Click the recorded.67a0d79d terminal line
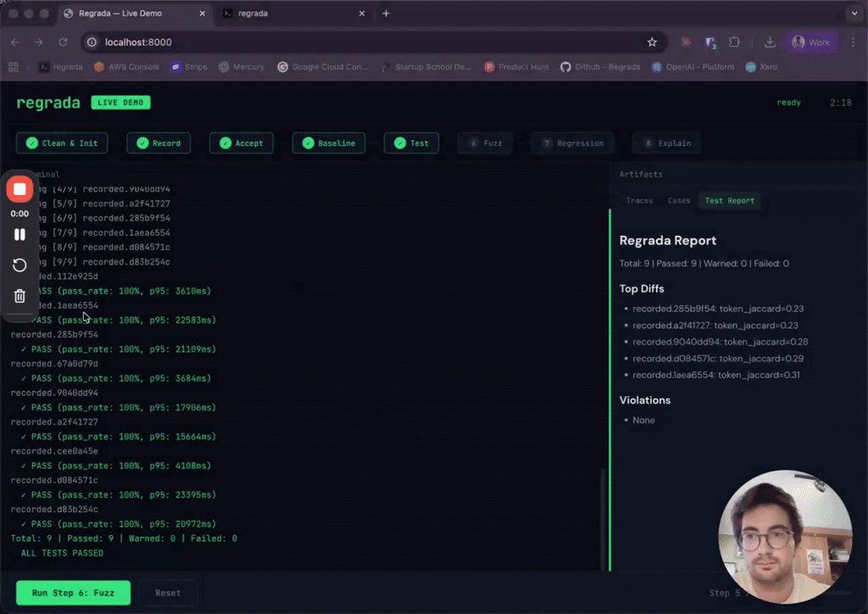Viewport: 868px width, 614px height. pyautogui.click(x=54, y=364)
